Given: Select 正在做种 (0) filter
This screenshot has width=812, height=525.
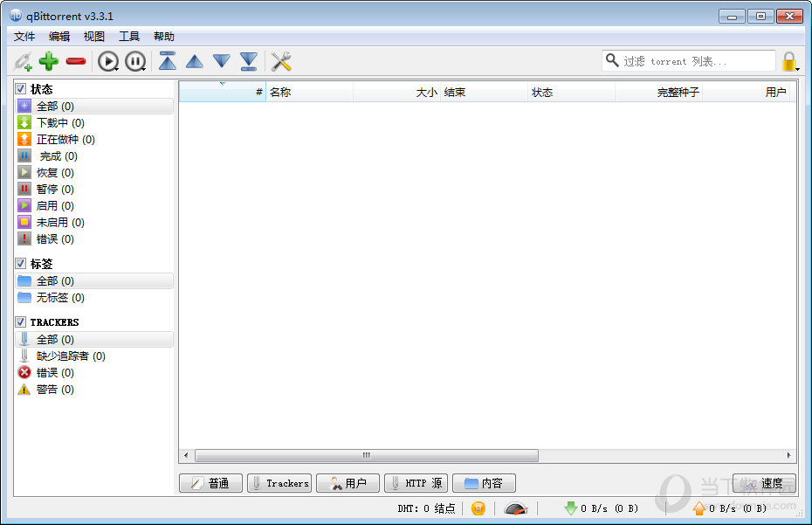Looking at the screenshot, I should (94, 140).
